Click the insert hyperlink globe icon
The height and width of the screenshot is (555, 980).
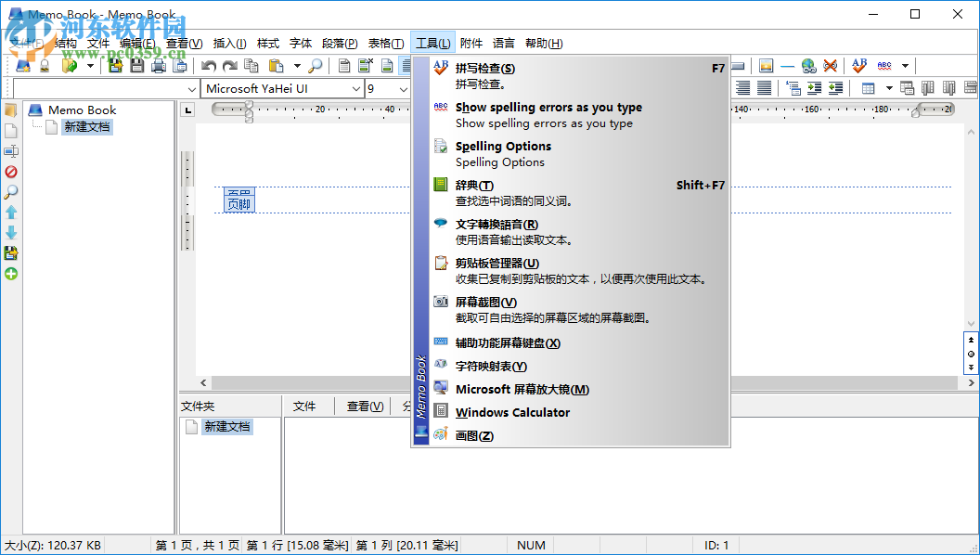tap(807, 66)
